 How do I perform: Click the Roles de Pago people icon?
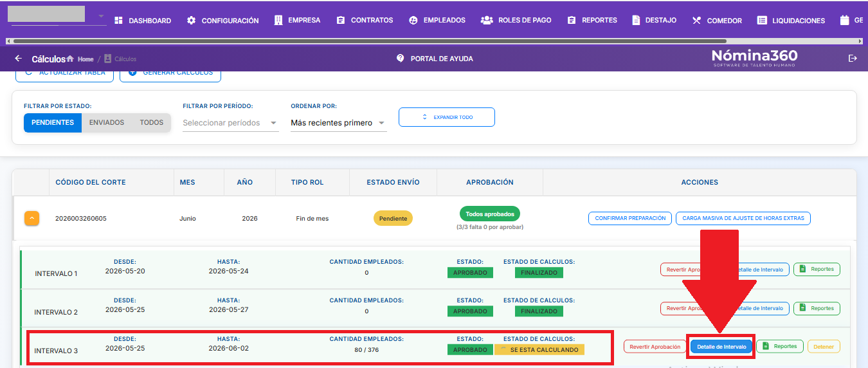click(x=487, y=21)
